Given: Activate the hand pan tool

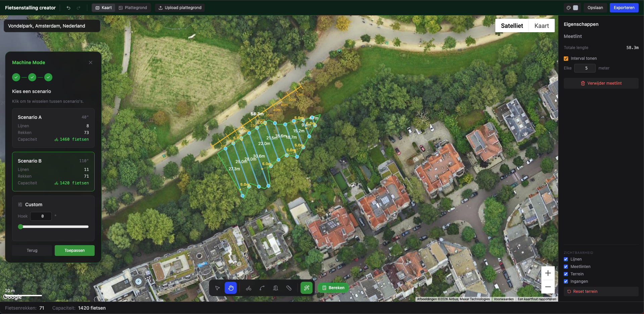Looking at the screenshot, I should (x=231, y=288).
